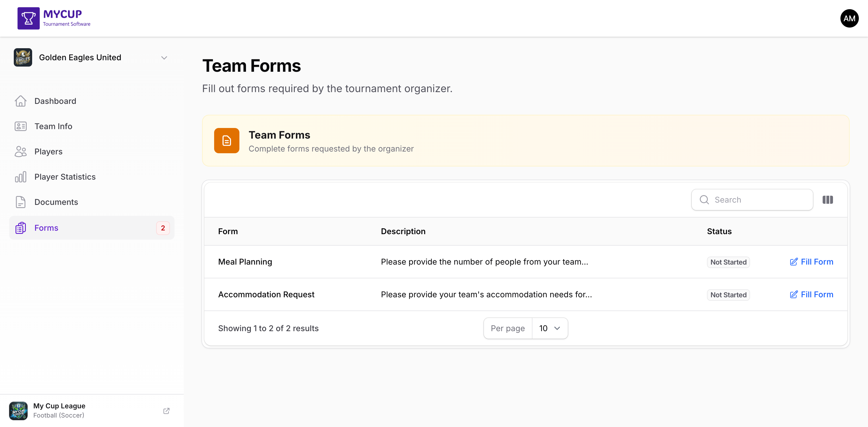Navigate to Player Statistics in the sidebar
868x427 pixels.
65,176
